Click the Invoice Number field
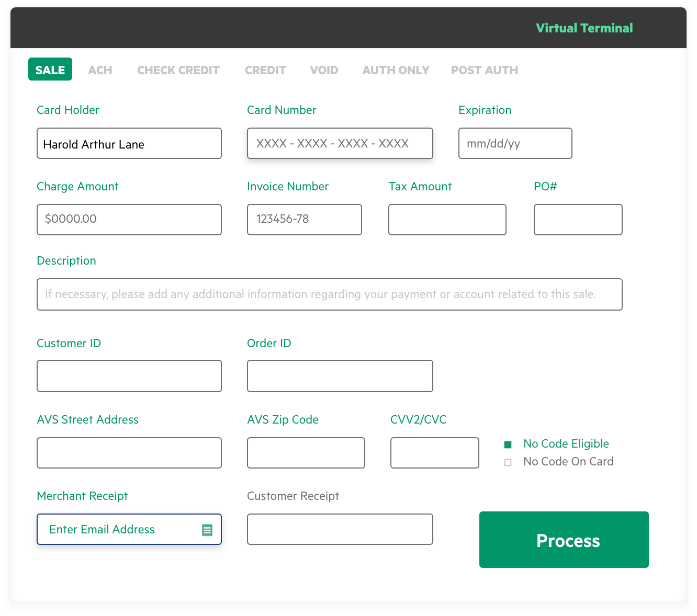Screen dimensions: 697x616 coord(304,219)
